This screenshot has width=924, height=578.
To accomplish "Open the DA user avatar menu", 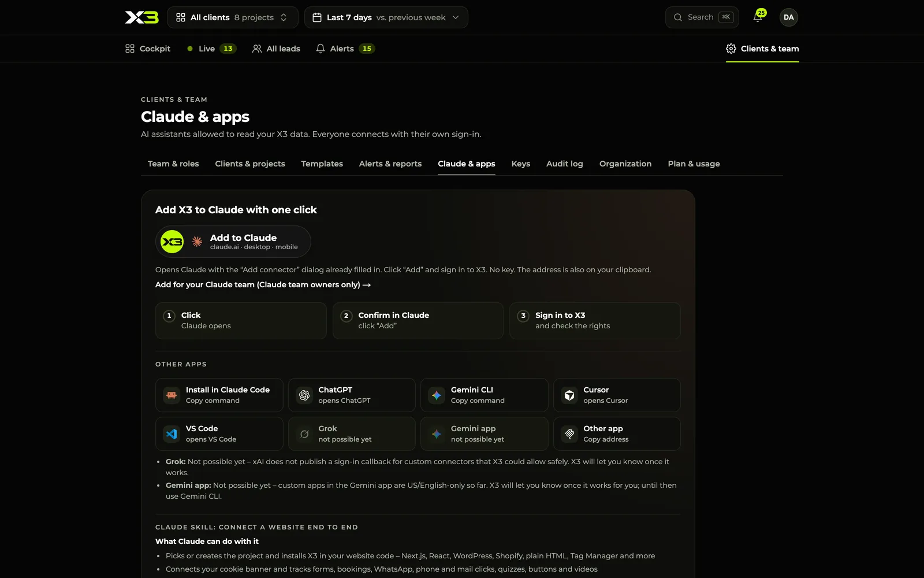I will pos(788,17).
